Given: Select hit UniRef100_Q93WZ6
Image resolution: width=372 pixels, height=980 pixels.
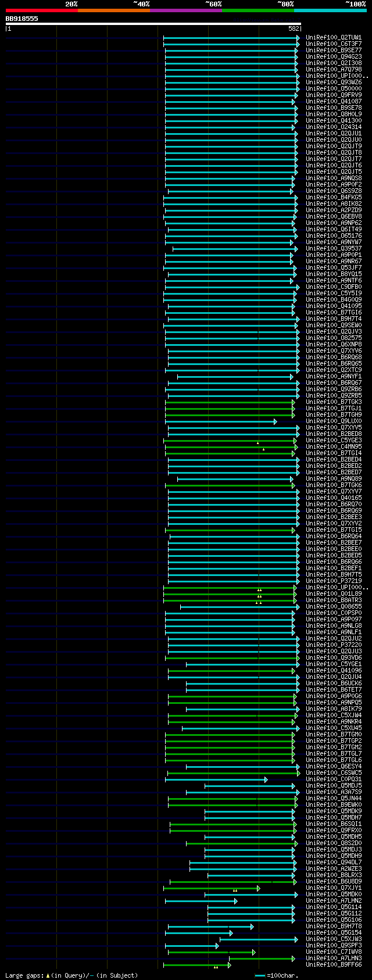Looking at the screenshot, I should (x=334, y=82).
